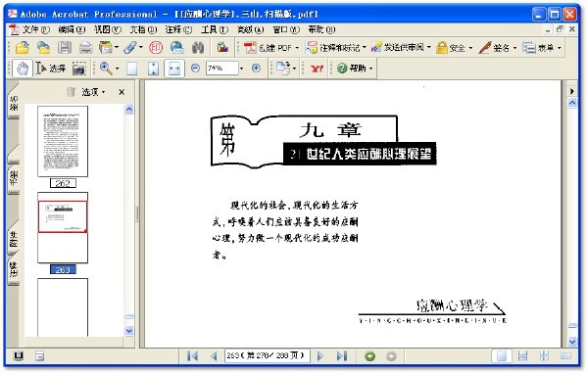The width and height of the screenshot is (588, 374).
Task: Open the 选项 options dropdown in pages panel
Action: 93,92
